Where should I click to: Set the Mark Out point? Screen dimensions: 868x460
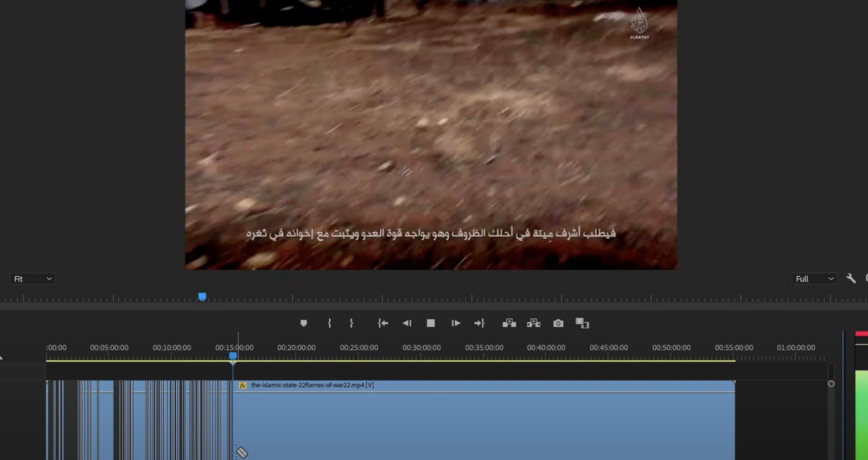coord(352,323)
